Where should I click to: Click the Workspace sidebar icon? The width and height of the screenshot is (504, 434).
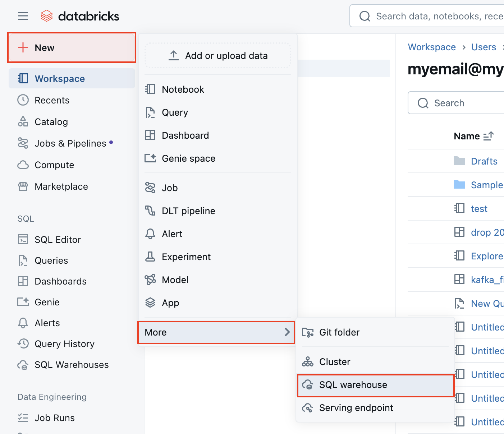pyautogui.click(x=23, y=78)
